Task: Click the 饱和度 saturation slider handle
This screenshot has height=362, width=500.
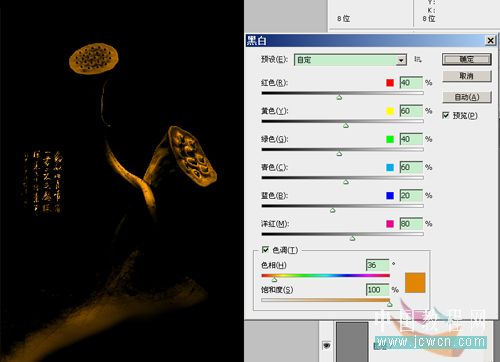Action: (x=389, y=304)
